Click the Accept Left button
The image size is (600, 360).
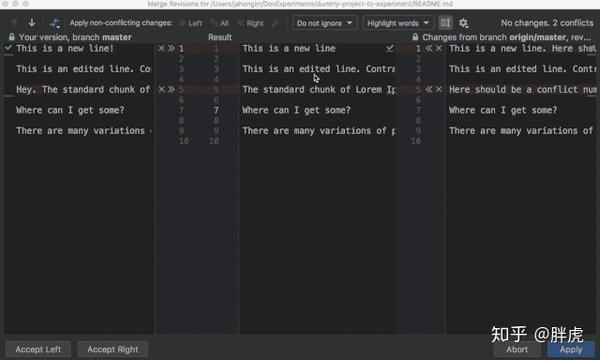tap(38, 349)
